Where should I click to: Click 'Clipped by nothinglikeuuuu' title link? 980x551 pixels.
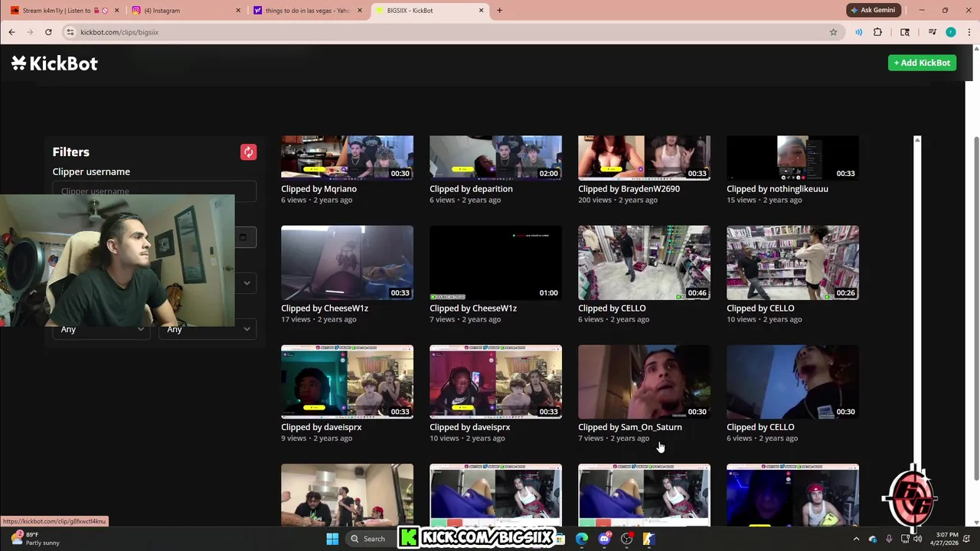(777, 188)
